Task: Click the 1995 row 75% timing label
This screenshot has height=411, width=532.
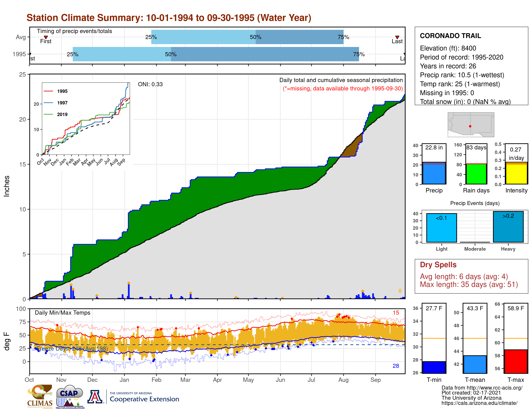Action: tap(359, 54)
